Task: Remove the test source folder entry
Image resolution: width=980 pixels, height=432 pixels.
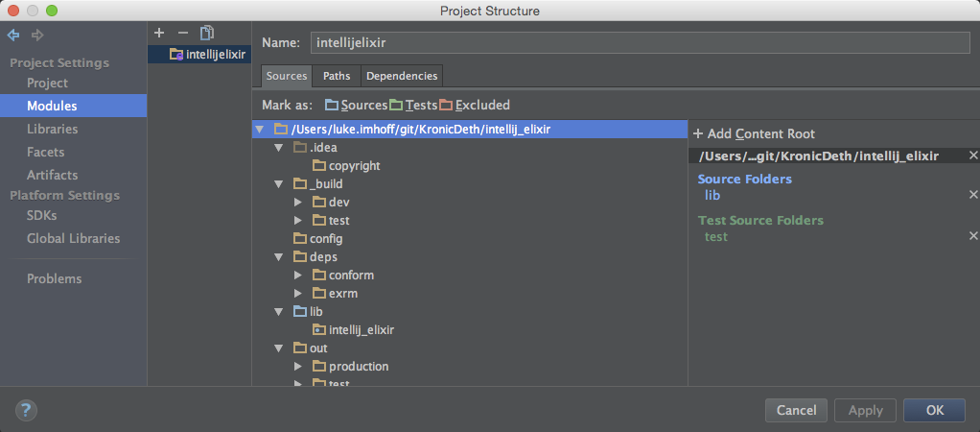Action: pyautogui.click(x=973, y=236)
